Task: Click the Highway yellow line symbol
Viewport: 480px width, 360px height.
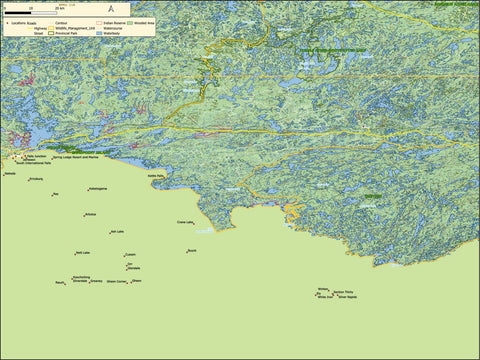Action: point(30,28)
